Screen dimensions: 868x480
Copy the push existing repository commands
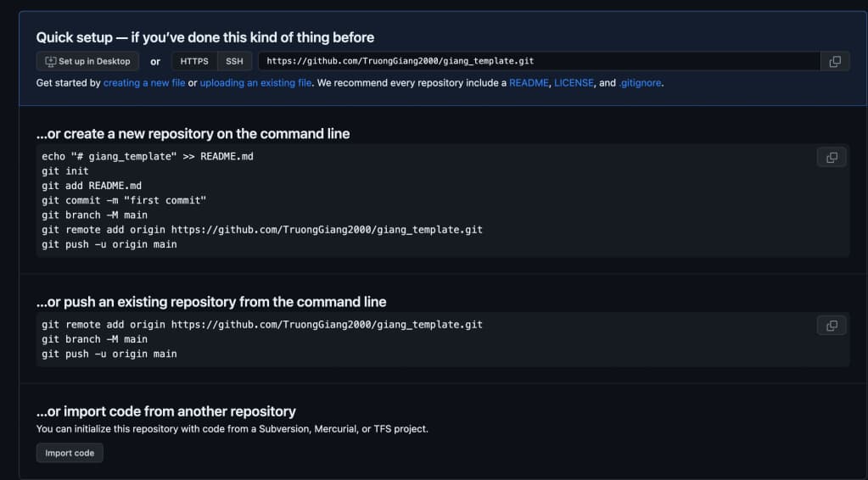click(832, 326)
